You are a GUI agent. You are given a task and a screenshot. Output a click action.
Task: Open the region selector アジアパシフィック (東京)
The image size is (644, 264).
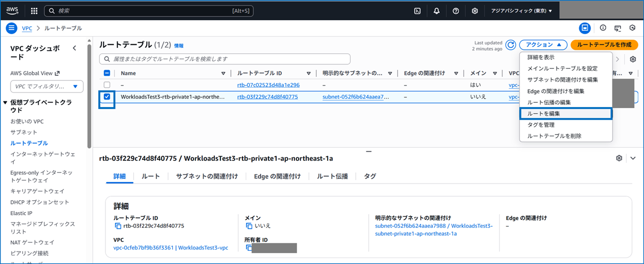coord(521,11)
